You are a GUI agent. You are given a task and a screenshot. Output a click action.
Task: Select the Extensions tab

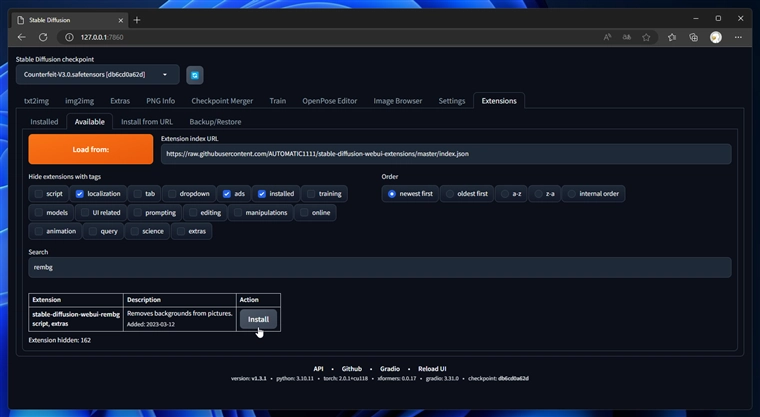point(499,101)
